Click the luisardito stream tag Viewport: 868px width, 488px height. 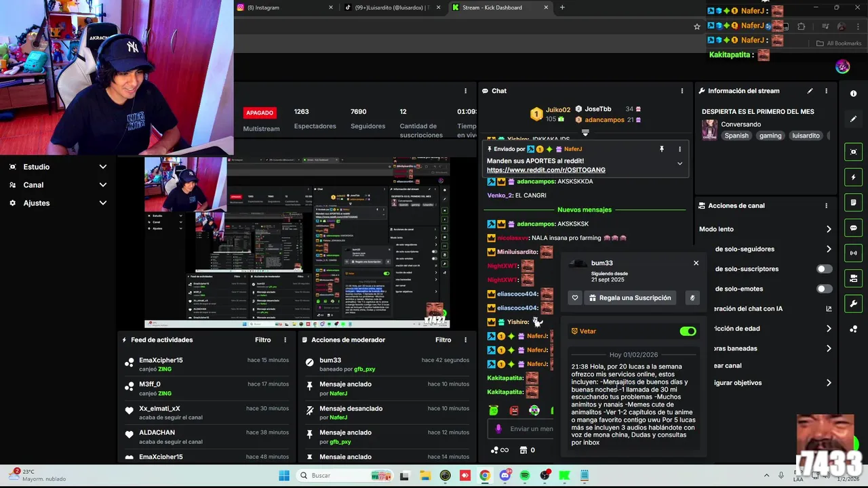click(x=806, y=136)
